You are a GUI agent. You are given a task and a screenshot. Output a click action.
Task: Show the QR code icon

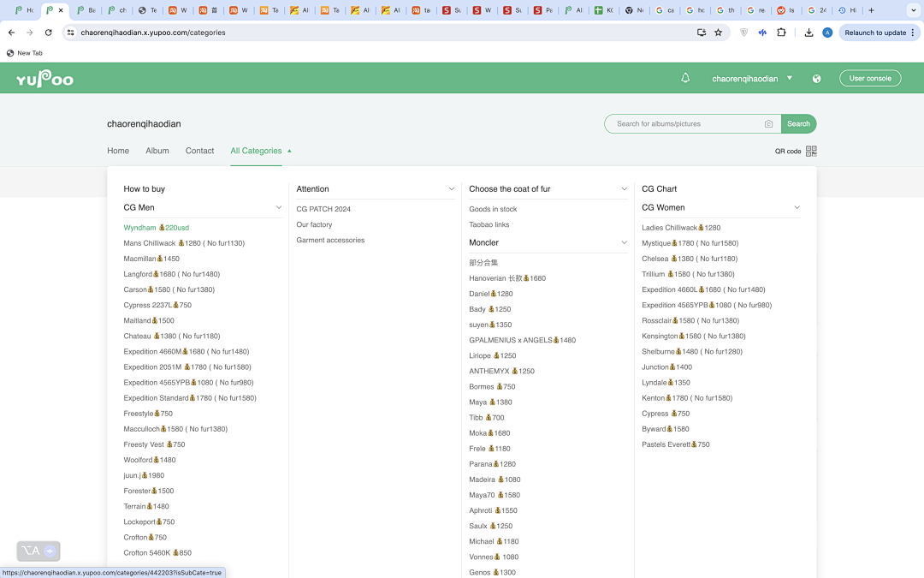pos(811,151)
